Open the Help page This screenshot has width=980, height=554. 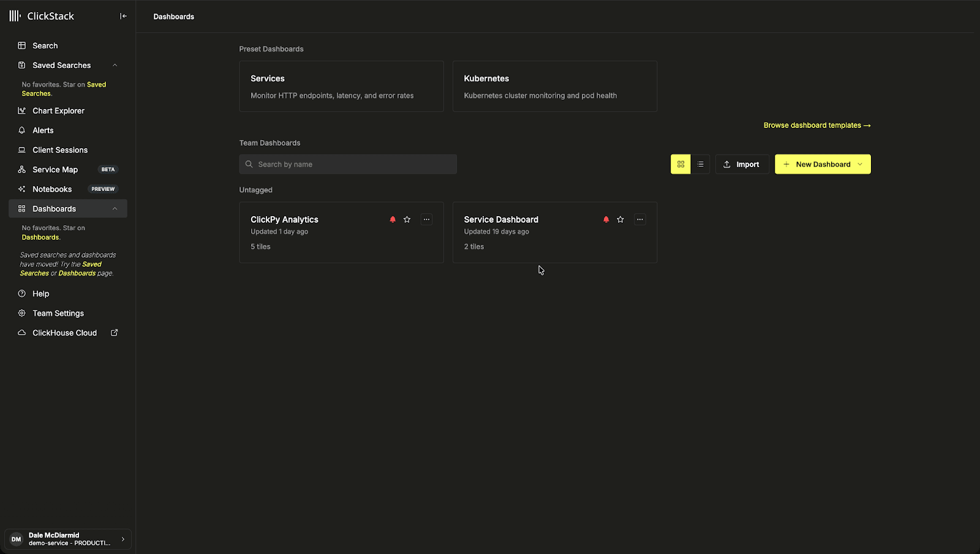tap(40, 293)
